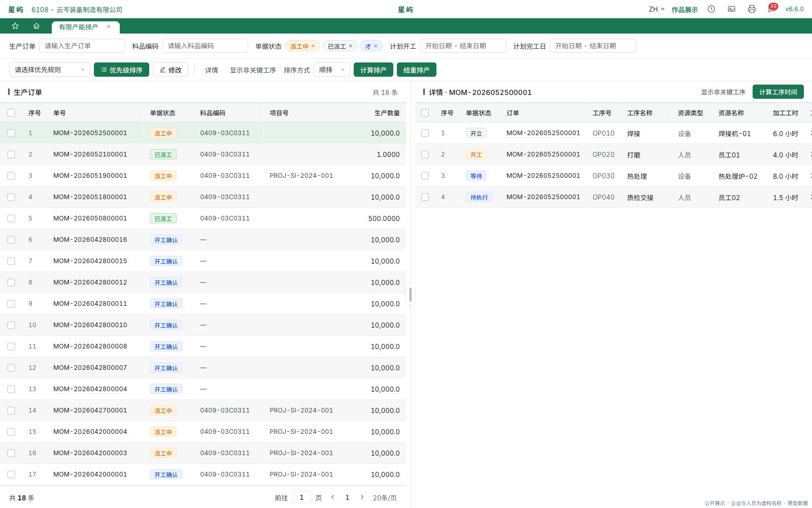This screenshot has height=508, width=812.
Task: Click the printer icon
Action: pyautogui.click(x=752, y=9)
